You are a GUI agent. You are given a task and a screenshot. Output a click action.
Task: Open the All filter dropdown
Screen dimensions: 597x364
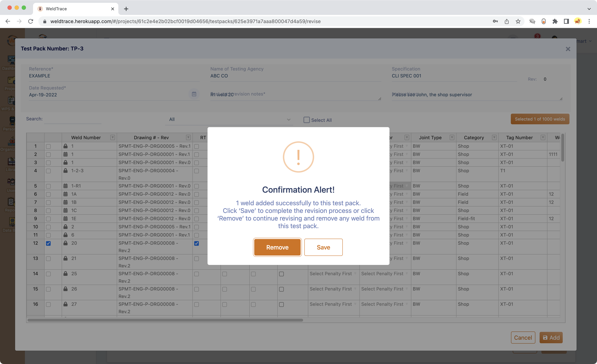[x=229, y=119]
